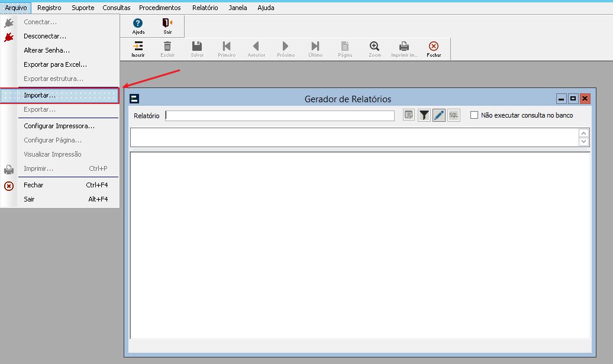The image size is (613, 364).
Task: Enable Não executar consulta no banco checkbox
Action: click(x=474, y=115)
